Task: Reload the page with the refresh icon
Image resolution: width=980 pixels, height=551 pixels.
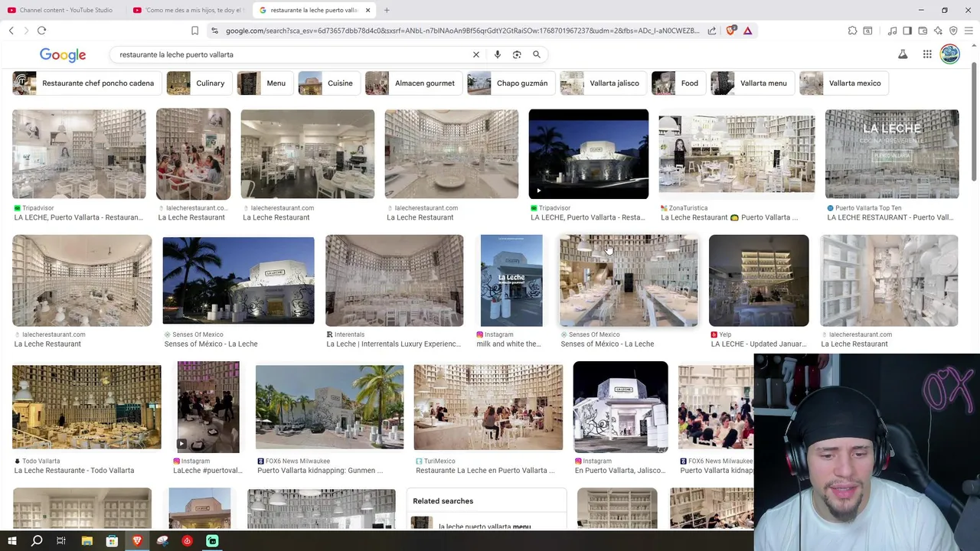Action: (x=41, y=31)
